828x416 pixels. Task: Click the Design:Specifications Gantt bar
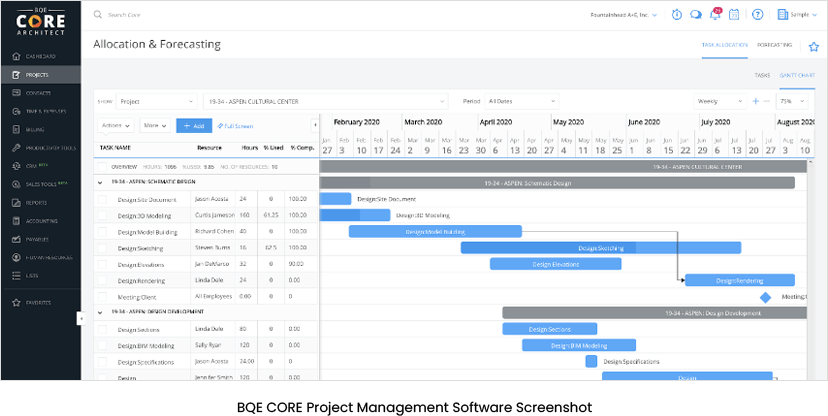click(591, 362)
